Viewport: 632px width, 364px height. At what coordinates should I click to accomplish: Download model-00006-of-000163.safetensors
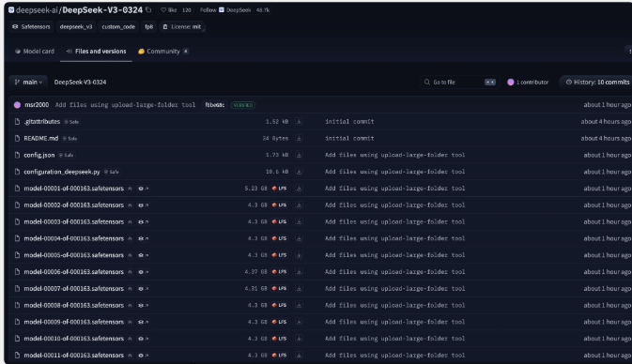tap(299, 272)
